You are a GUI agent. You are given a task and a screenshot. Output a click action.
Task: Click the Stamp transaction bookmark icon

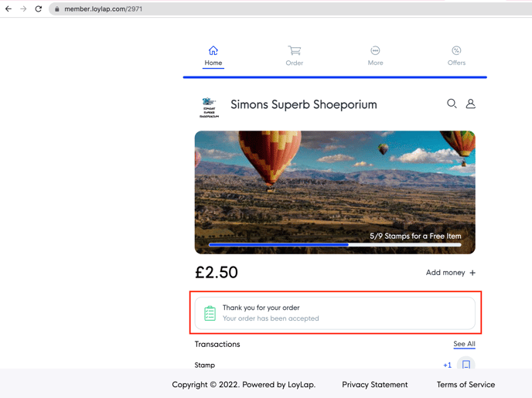(x=465, y=365)
